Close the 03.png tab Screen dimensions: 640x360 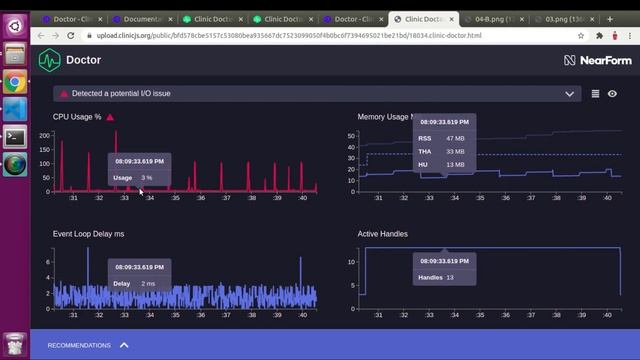[x=592, y=19]
